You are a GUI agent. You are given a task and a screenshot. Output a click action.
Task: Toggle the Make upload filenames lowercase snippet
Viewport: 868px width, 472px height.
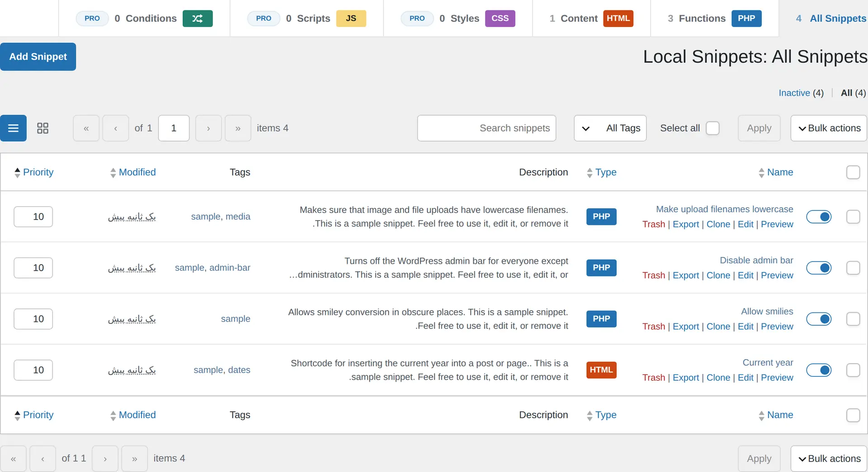pos(819,217)
